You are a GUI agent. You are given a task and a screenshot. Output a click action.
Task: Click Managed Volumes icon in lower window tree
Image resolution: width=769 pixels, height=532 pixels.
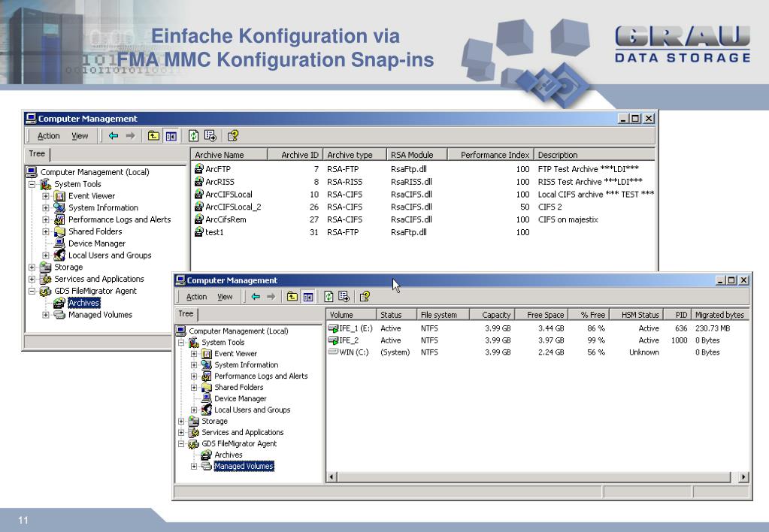(x=207, y=466)
